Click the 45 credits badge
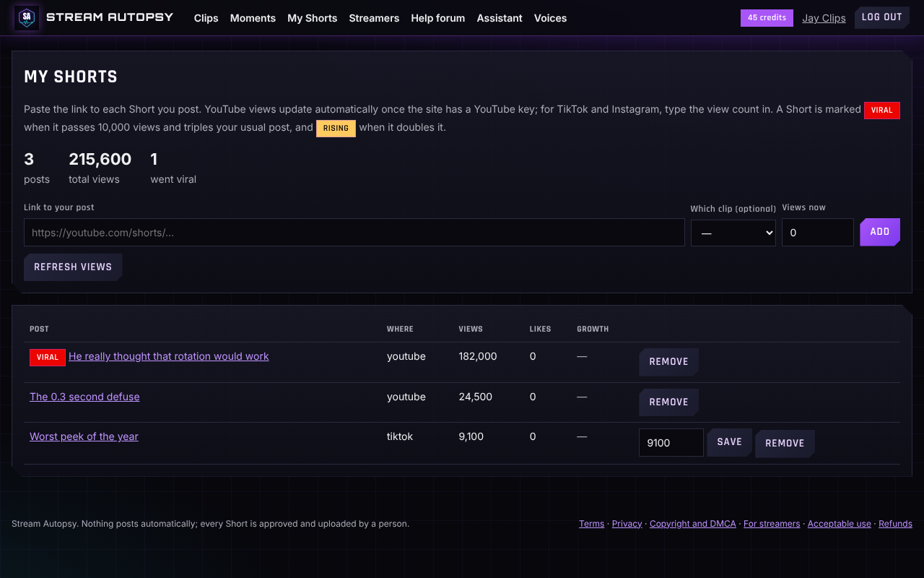The image size is (924, 578). pos(767,18)
